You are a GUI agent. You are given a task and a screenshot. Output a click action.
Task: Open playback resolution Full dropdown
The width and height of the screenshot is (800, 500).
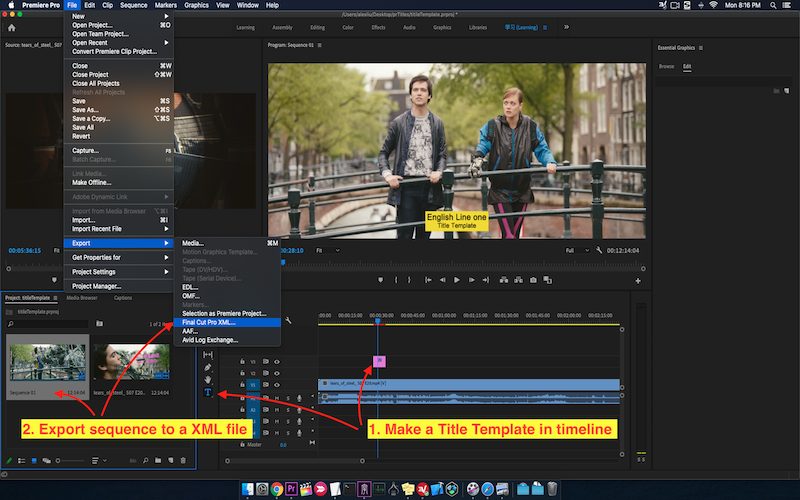(577, 251)
